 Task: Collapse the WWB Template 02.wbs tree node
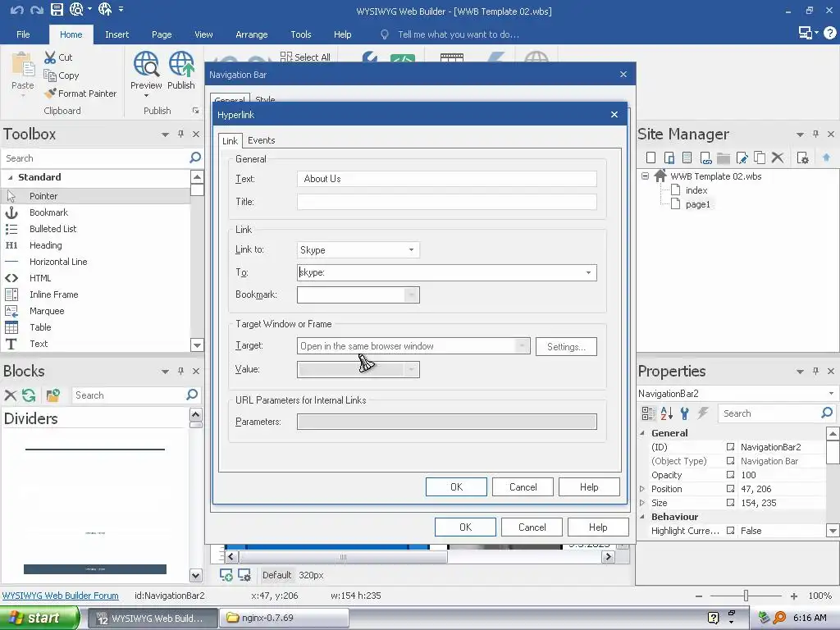click(645, 176)
